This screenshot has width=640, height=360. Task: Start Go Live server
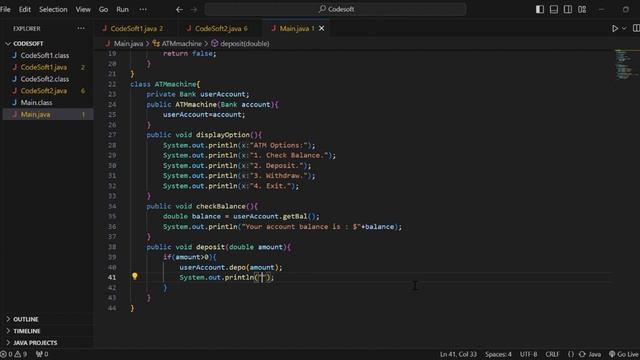pos(624,354)
